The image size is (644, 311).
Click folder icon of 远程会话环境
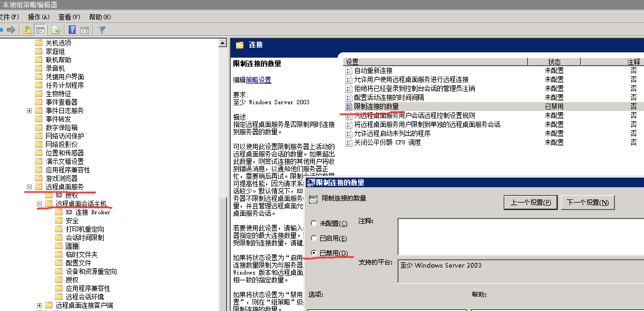[x=59, y=297]
